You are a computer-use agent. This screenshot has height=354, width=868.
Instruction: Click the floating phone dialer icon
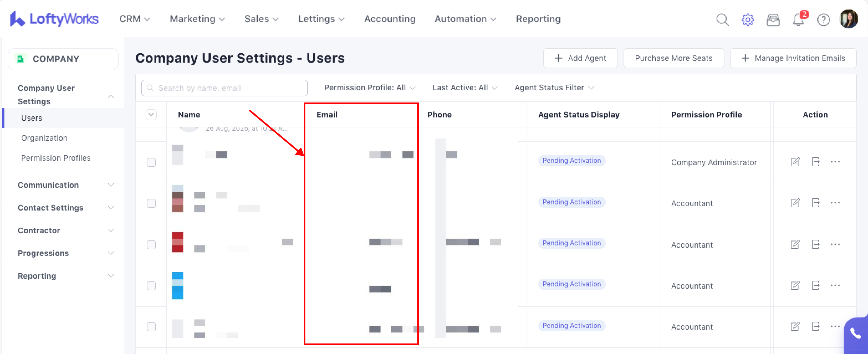[855, 334]
